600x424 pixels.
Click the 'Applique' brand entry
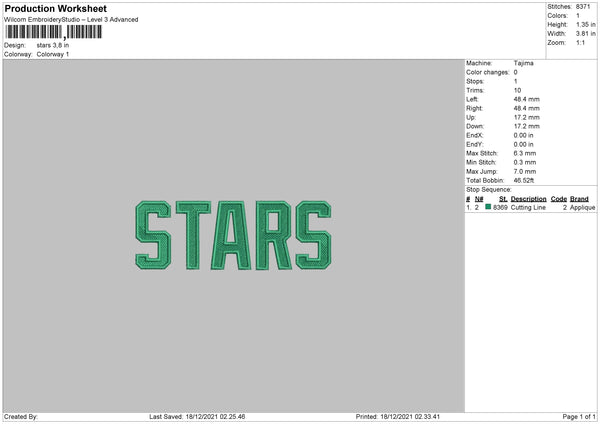[582, 207]
